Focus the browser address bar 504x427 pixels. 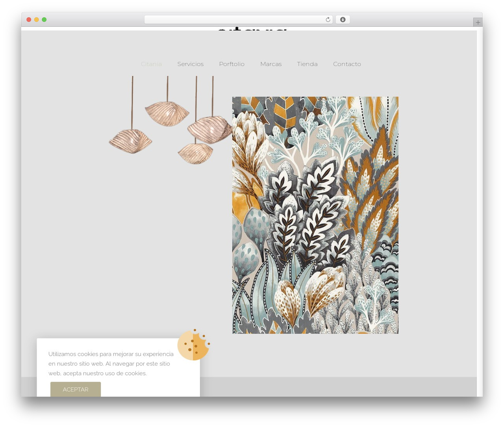click(x=238, y=20)
